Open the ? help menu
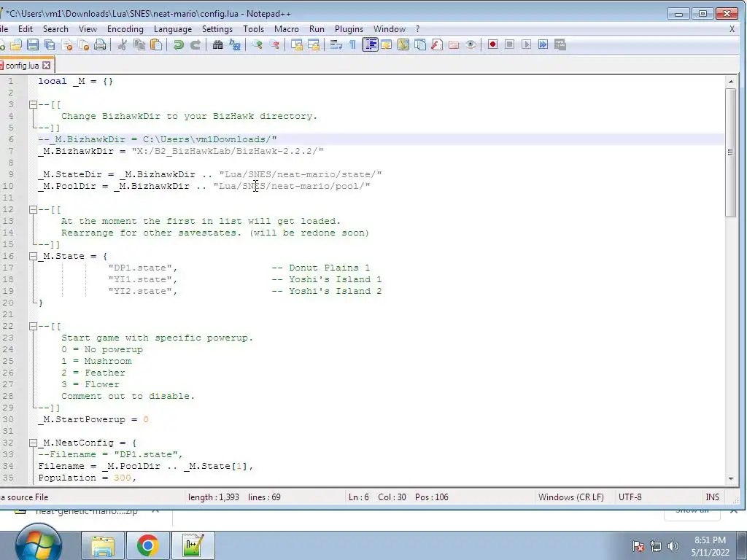 (x=418, y=29)
